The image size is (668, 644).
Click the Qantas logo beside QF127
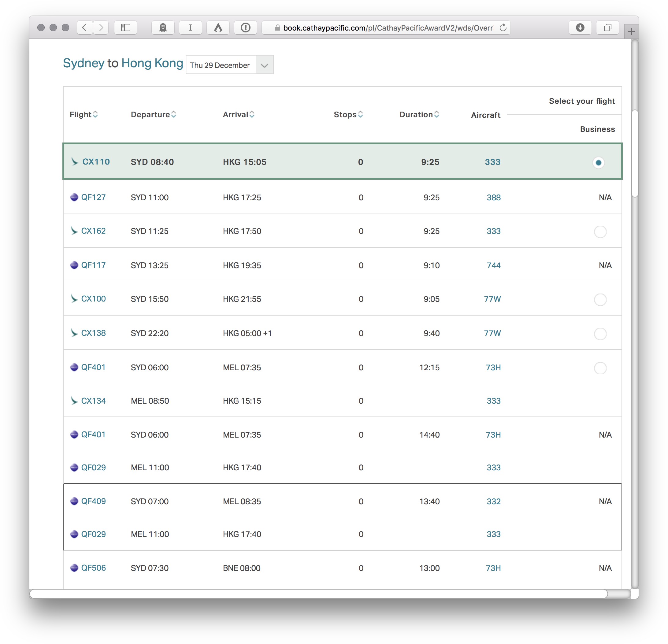(74, 197)
